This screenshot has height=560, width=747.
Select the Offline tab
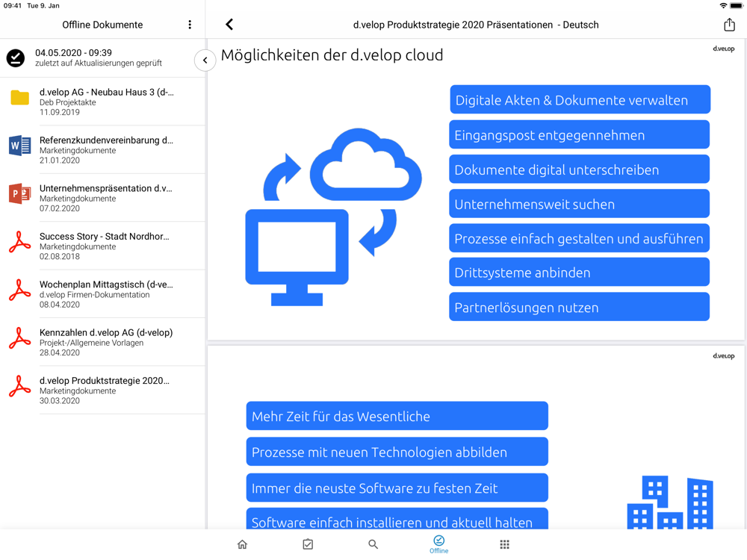[x=438, y=544]
